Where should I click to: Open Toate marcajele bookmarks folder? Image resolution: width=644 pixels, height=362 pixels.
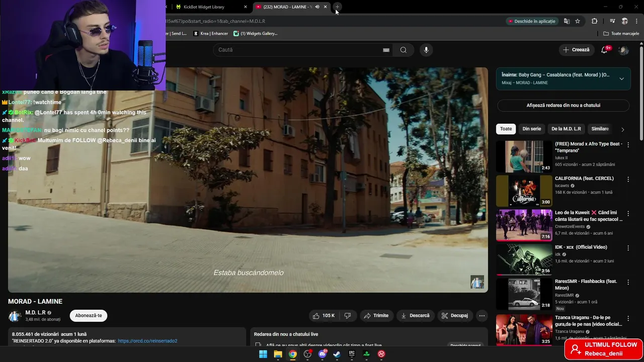click(621, 34)
